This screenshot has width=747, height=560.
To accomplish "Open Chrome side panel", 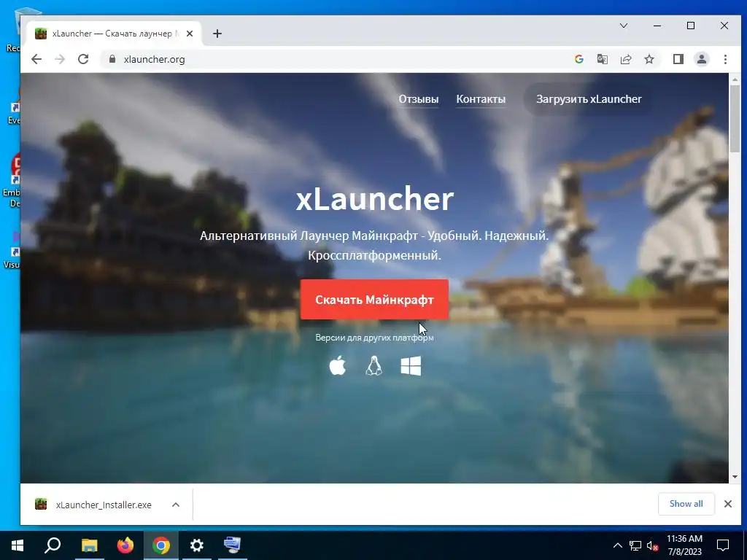I will (x=678, y=59).
